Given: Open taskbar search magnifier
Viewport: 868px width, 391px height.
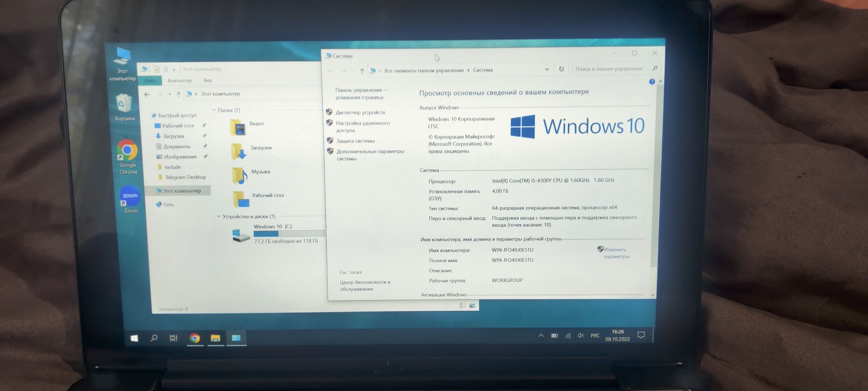Looking at the screenshot, I should (x=154, y=338).
